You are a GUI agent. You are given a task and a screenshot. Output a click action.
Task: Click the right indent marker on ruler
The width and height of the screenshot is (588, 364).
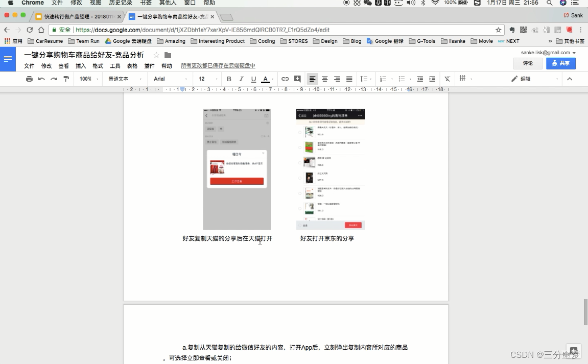coord(410,89)
